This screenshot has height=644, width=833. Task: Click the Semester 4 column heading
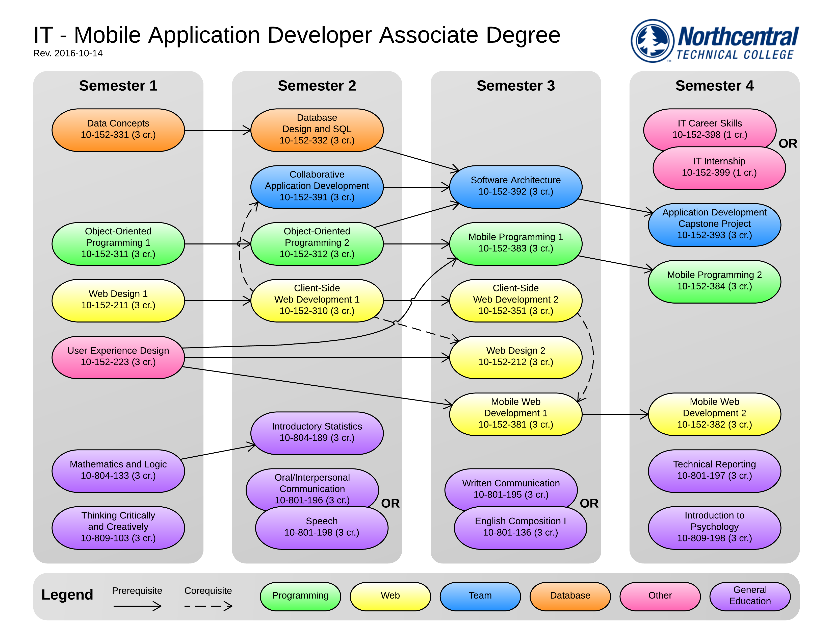click(x=714, y=86)
